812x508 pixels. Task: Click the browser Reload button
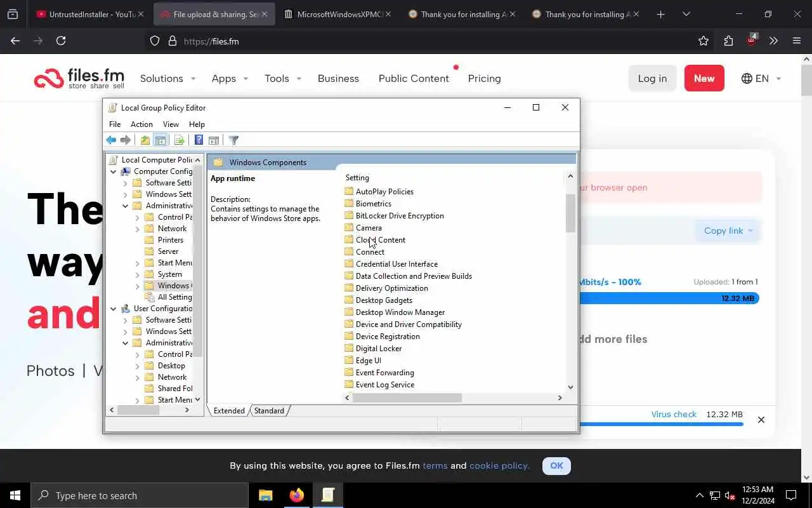click(x=61, y=41)
